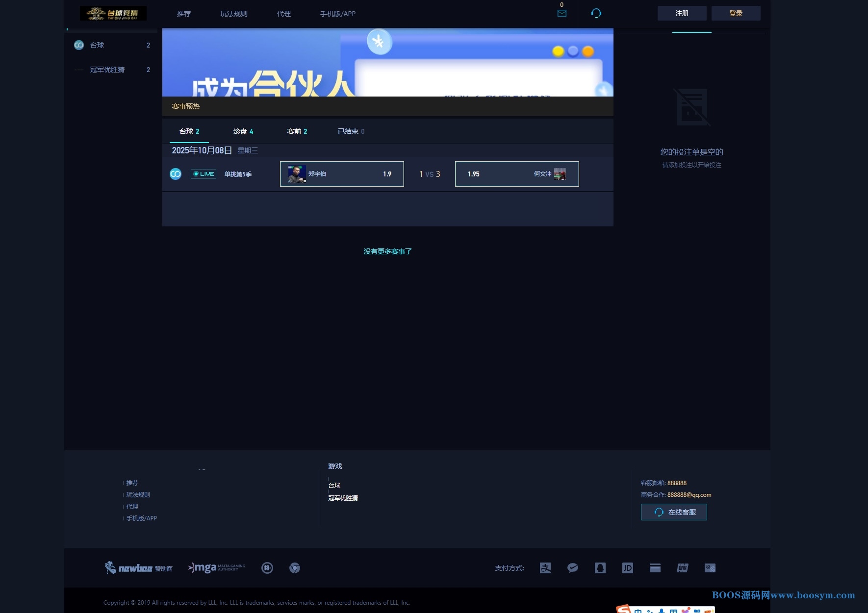Open 手机版/APP in the top menu
The width and height of the screenshot is (868, 613).
pyautogui.click(x=338, y=14)
